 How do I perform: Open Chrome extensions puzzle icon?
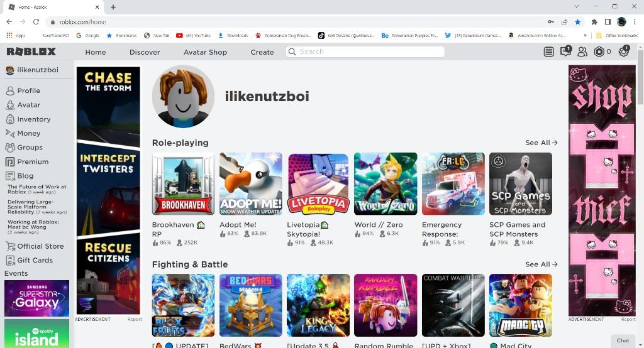(594, 22)
